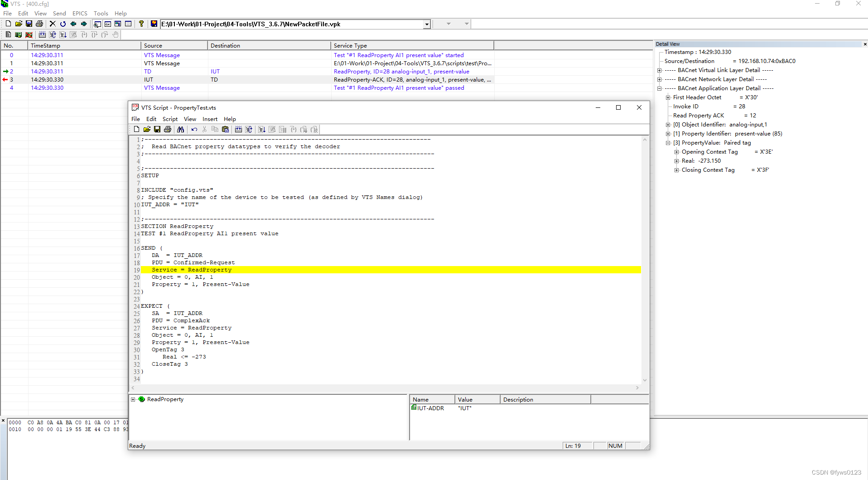Click script line 'Real <= -273'

tap(184, 357)
